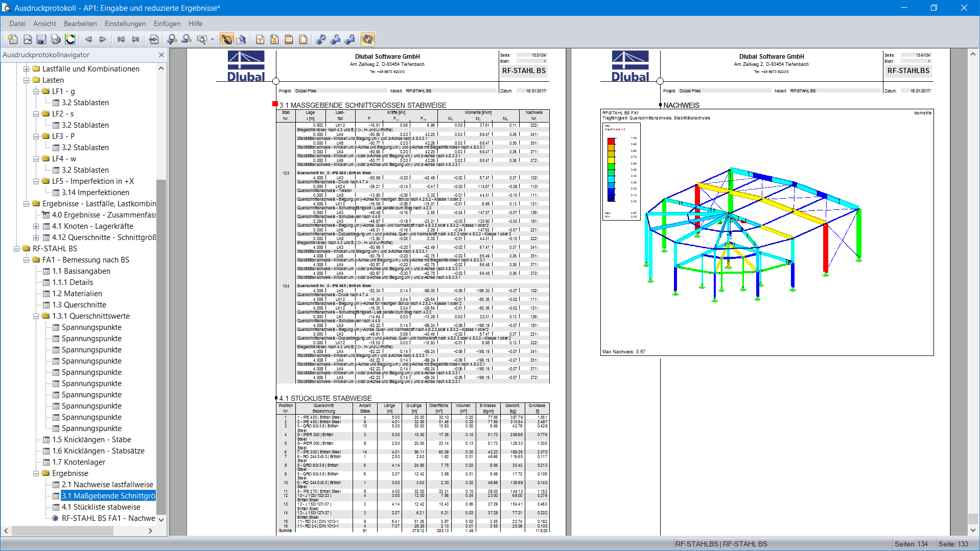The image size is (980, 551).
Task: Click the Seiten: 134 status bar entry
Action: tap(911, 544)
